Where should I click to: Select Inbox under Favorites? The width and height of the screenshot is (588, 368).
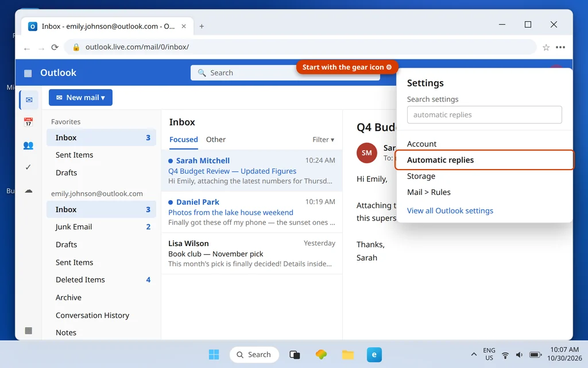click(x=101, y=138)
